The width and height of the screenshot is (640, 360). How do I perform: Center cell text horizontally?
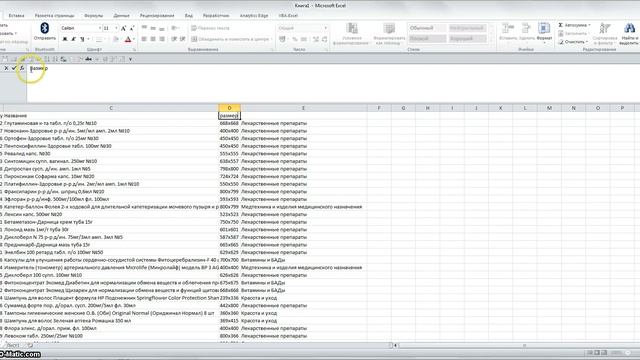(153, 39)
